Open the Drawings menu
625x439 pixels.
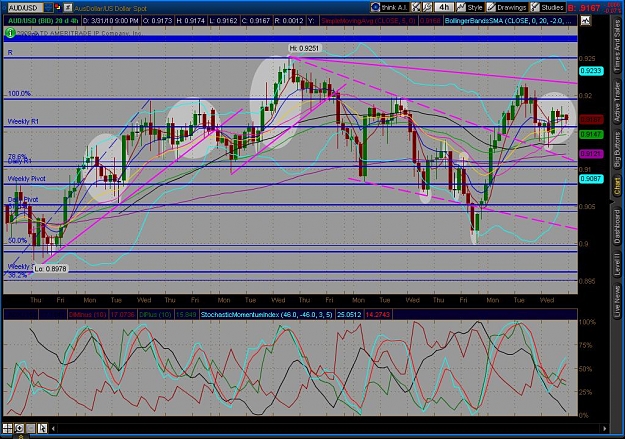[x=507, y=7]
